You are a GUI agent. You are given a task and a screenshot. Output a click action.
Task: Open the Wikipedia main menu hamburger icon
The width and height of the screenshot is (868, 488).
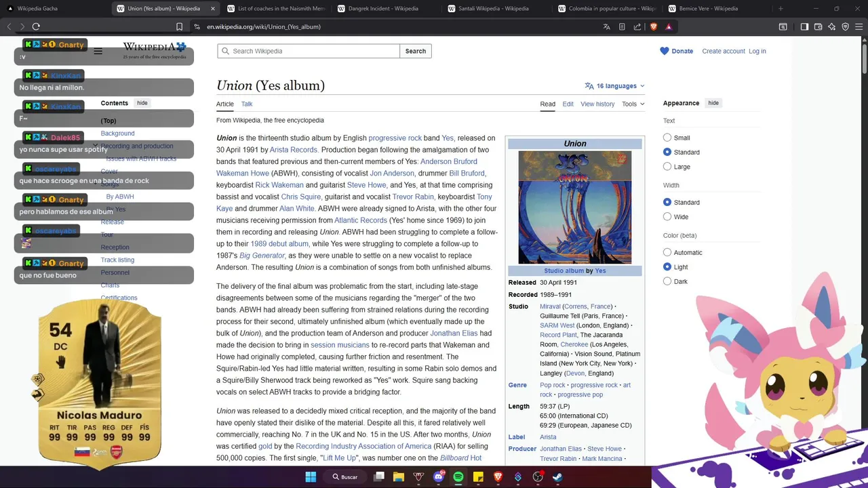98,51
